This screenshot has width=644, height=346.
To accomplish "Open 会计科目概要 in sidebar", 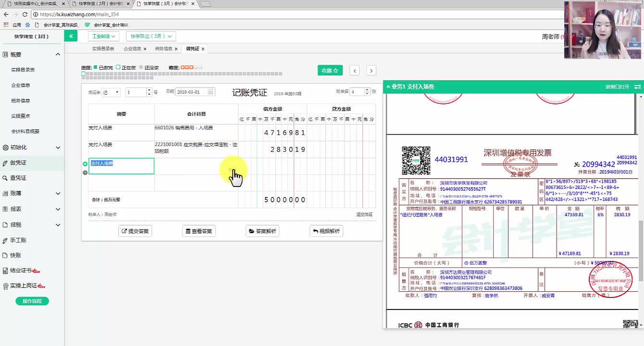I will coord(25,131).
